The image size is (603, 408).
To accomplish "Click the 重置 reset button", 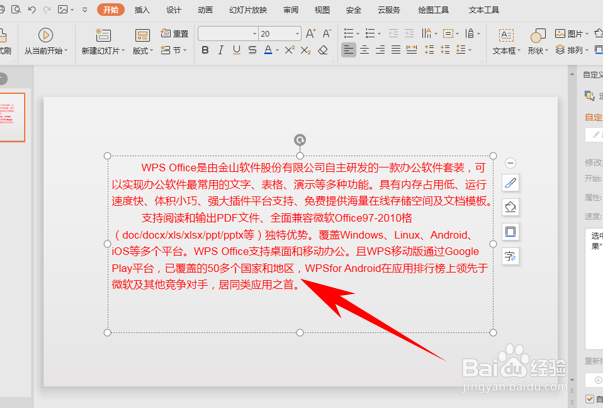I will coord(175,34).
